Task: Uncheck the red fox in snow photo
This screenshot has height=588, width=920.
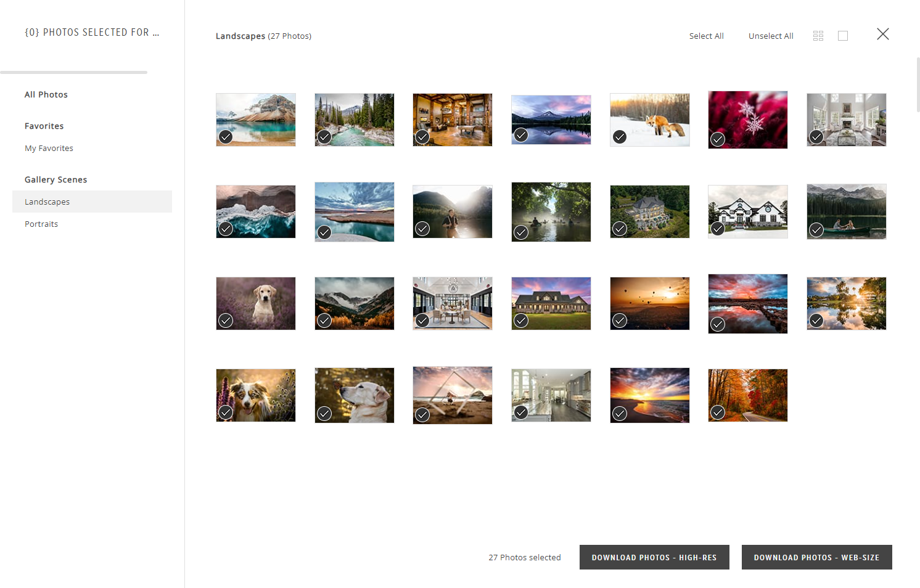Action: click(x=620, y=137)
